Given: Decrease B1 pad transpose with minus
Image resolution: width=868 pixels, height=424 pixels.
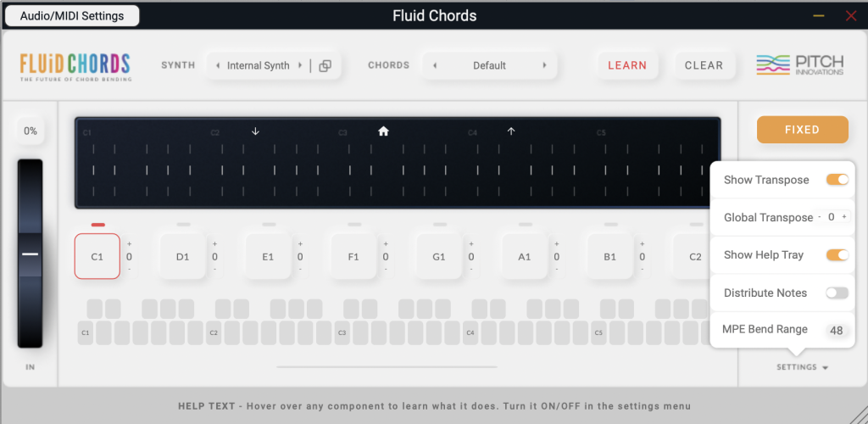Looking at the screenshot, I should coord(643,269).
